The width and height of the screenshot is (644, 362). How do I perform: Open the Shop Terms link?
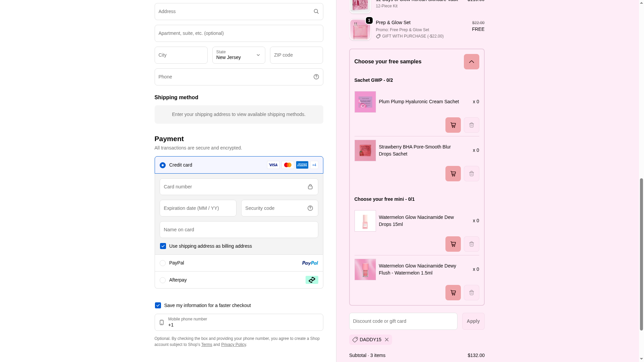tap(207, 345)
